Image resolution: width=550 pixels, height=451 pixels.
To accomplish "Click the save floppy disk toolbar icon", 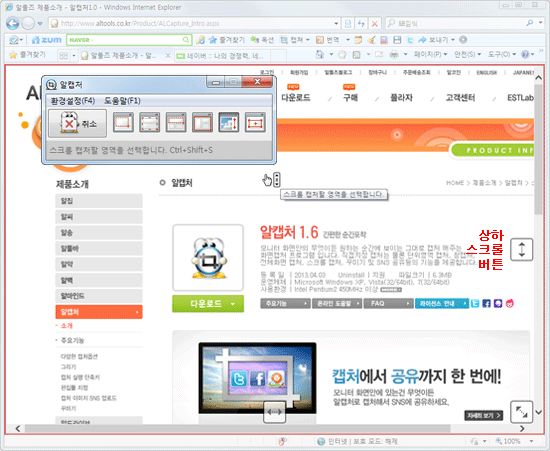I will 397,40.
